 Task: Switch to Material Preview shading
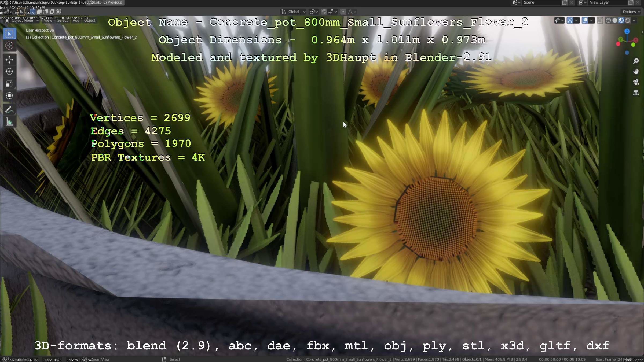(621, 20)
